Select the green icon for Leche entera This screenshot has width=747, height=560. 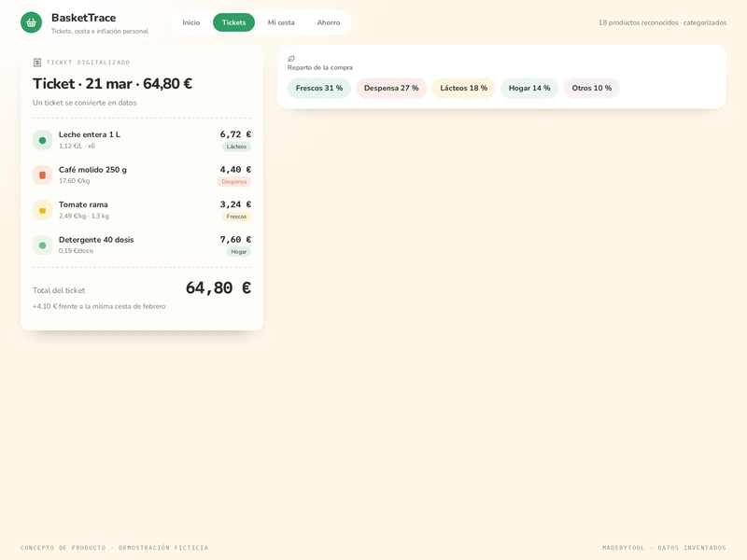pos(42,140)
